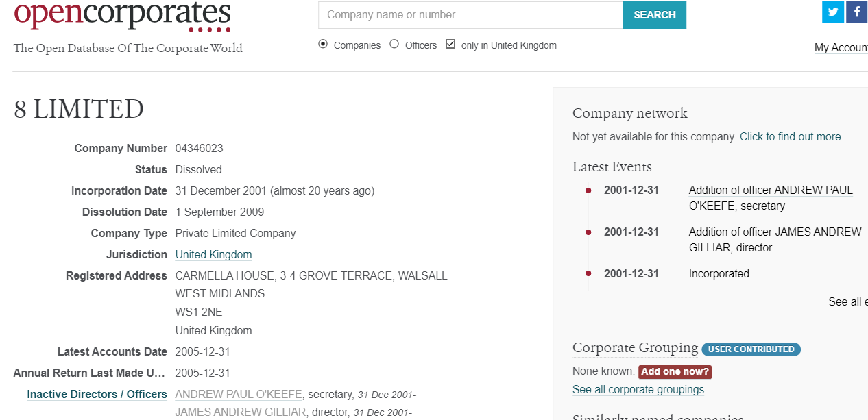This screenshot has height=420, width=868.
Task: Open officer JAMES ANDREW GILLIAR profile link
Action: pyautogui.click(x=241, y=412)
